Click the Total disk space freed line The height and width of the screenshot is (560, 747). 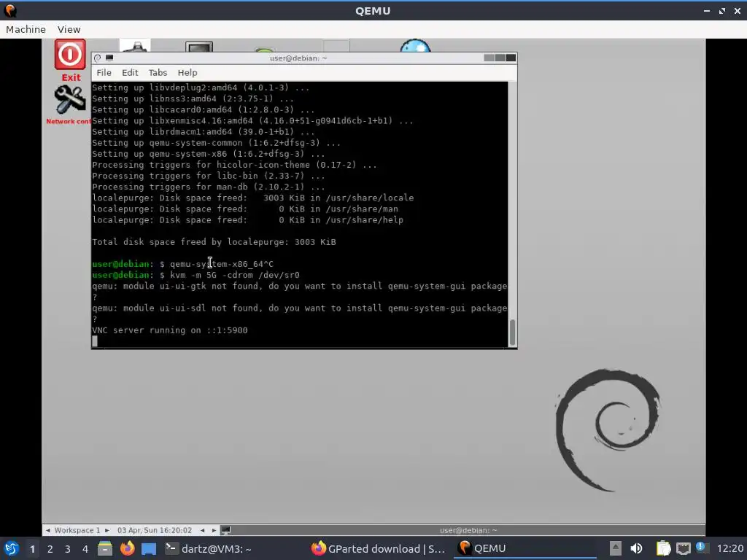(x=214, y=242)
